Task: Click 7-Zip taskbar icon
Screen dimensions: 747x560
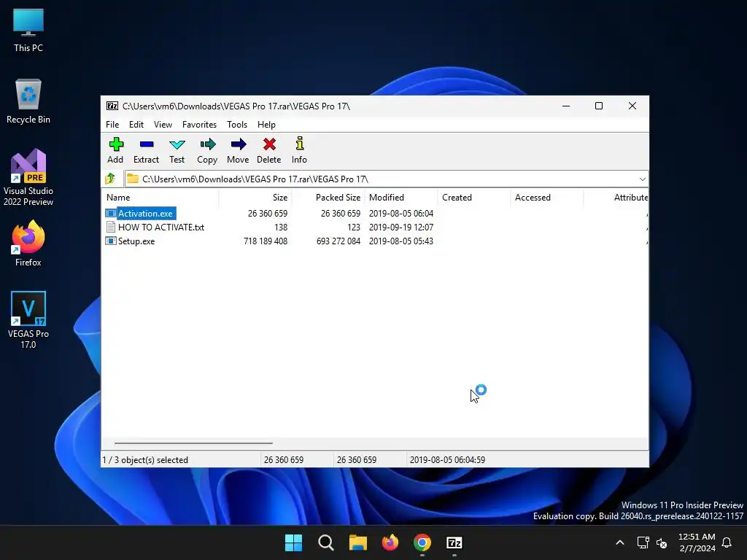Action: tap(454, 542)
